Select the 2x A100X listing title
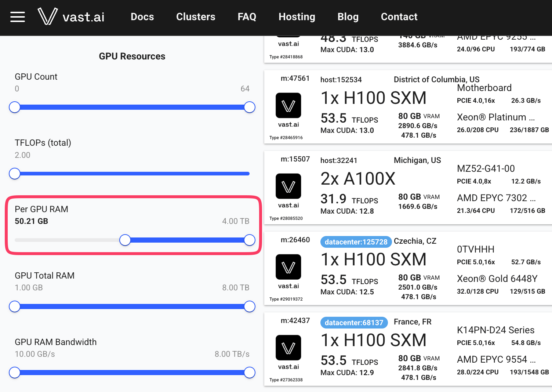The height and width of the screenshot is (392, 552). 358,179
